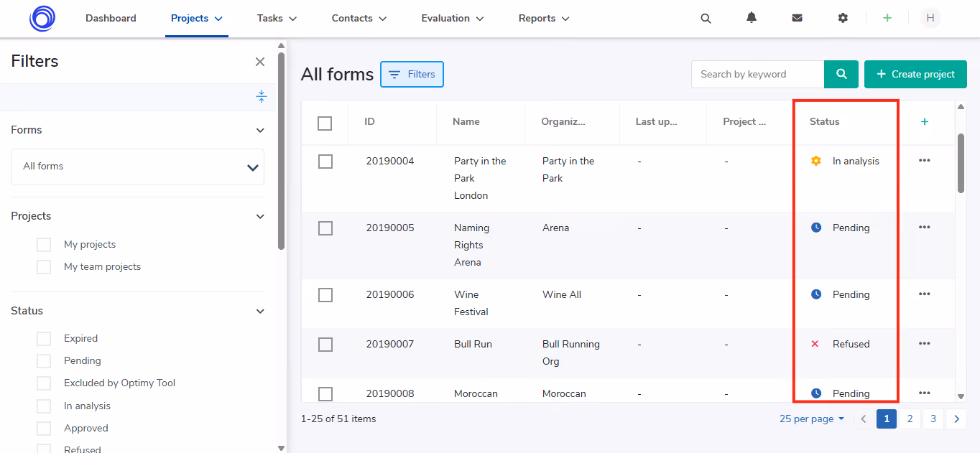Collapse the Projects filter section
Viewport: 980px width, 453px height.
tap(260, 216)
